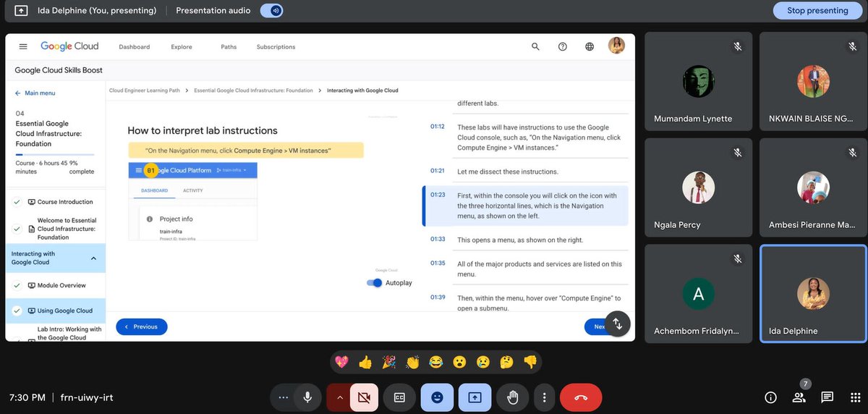Toggle the Presentation audio switch
This screenshot has width=868, height=414.
[x=271, y=11]
